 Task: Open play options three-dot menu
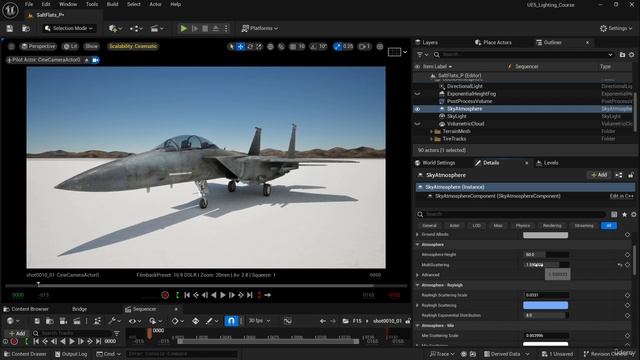[226, 28]
